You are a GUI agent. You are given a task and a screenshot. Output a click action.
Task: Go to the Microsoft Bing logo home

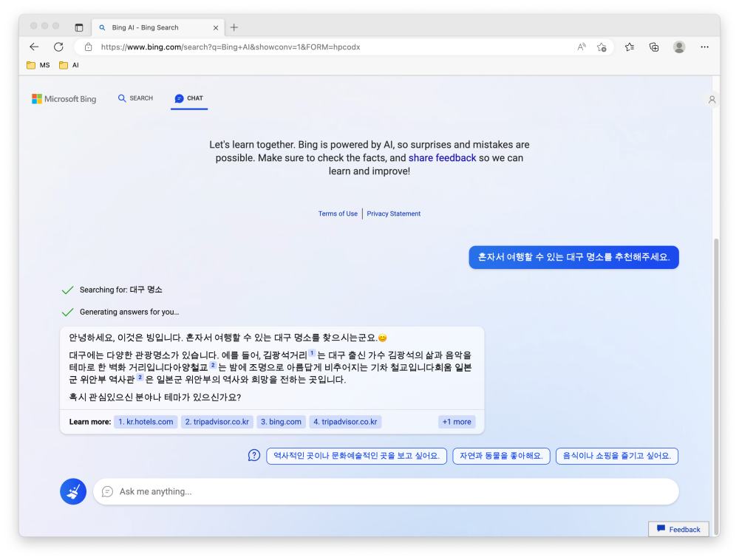pyautogui.click(x=64, y=98)
